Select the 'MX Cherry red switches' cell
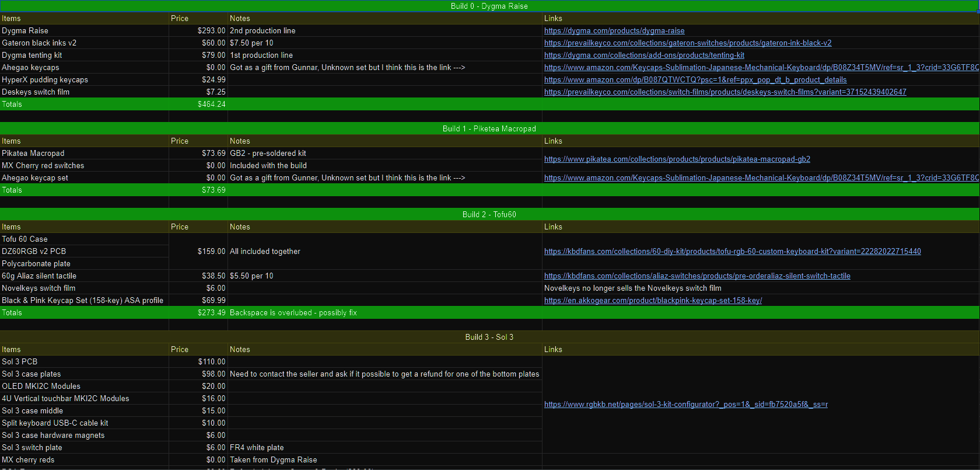Viewport: 980px width, 470px height. tap(85, 166)
